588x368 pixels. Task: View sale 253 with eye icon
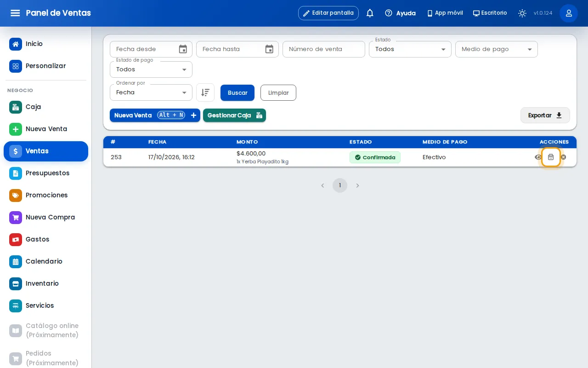538,157
